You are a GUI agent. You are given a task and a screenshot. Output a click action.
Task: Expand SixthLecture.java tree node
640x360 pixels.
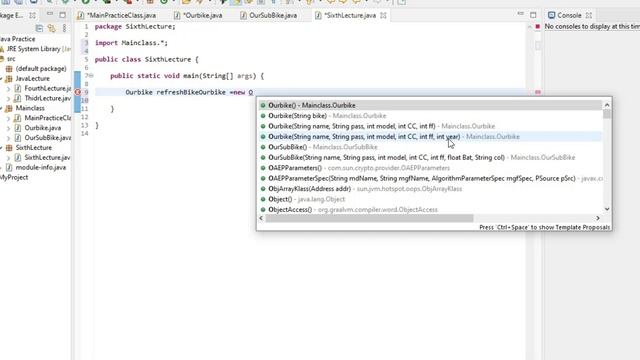pos(8,158)
